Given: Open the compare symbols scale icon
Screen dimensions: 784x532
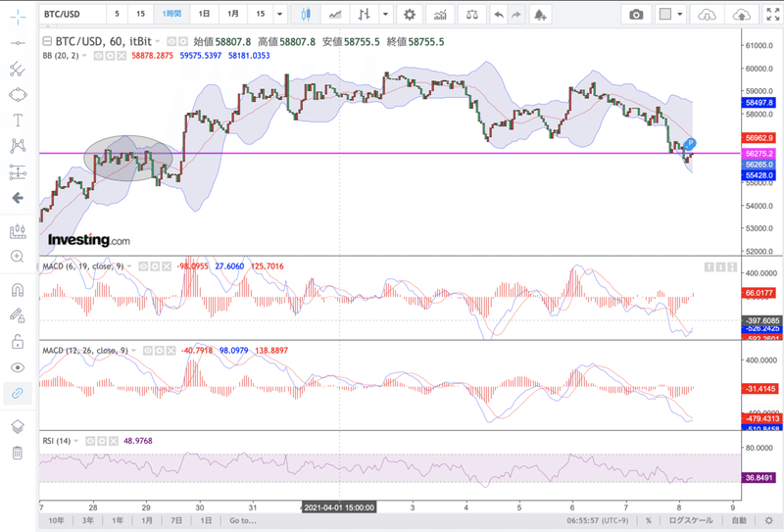Looking at the screenshot, I should click(471, 15).
